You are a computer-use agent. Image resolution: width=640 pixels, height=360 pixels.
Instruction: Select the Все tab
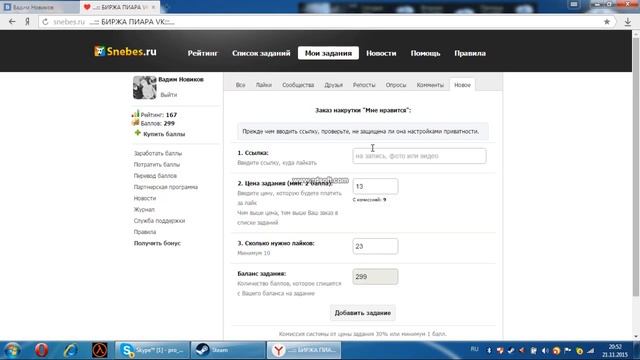240,85
